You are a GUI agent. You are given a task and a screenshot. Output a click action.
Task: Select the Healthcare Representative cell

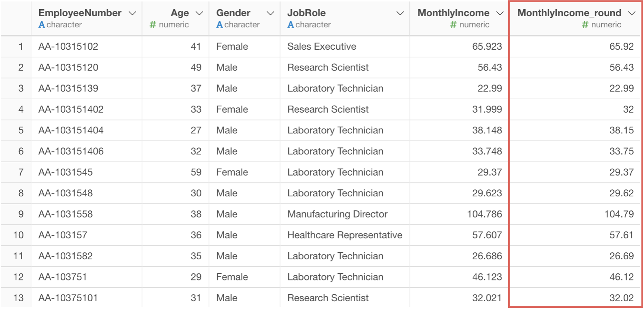(345, 235)
